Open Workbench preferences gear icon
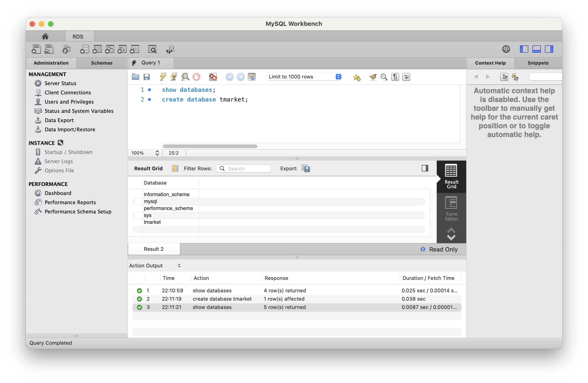 point(506,49)
